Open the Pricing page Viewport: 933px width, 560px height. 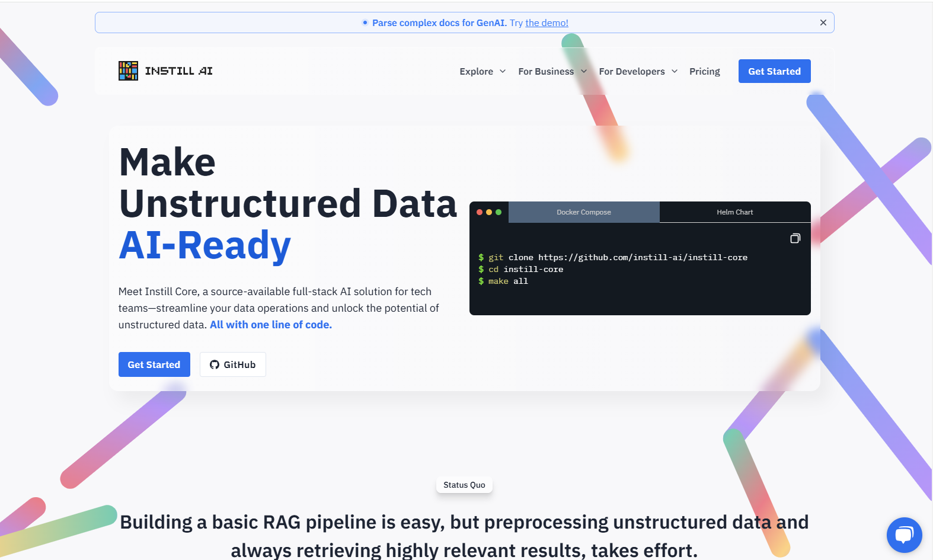(x=704, y=71)
